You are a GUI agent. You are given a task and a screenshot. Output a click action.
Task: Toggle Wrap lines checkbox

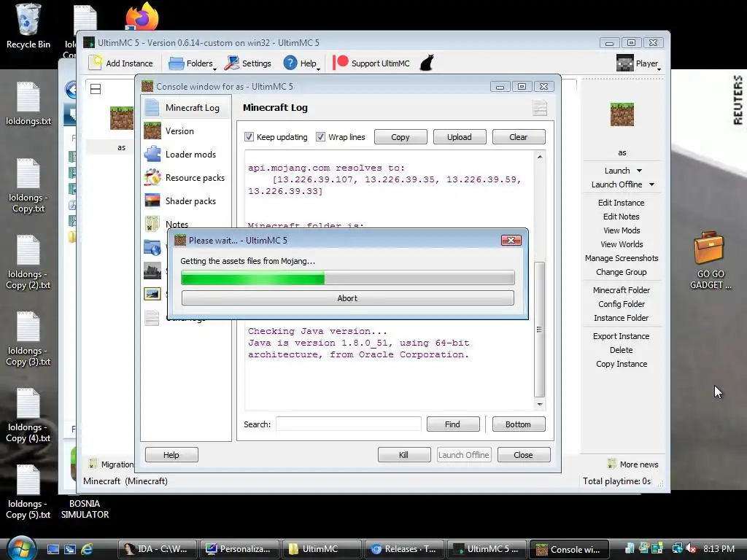pyautogui.click(x=321, y=136)
